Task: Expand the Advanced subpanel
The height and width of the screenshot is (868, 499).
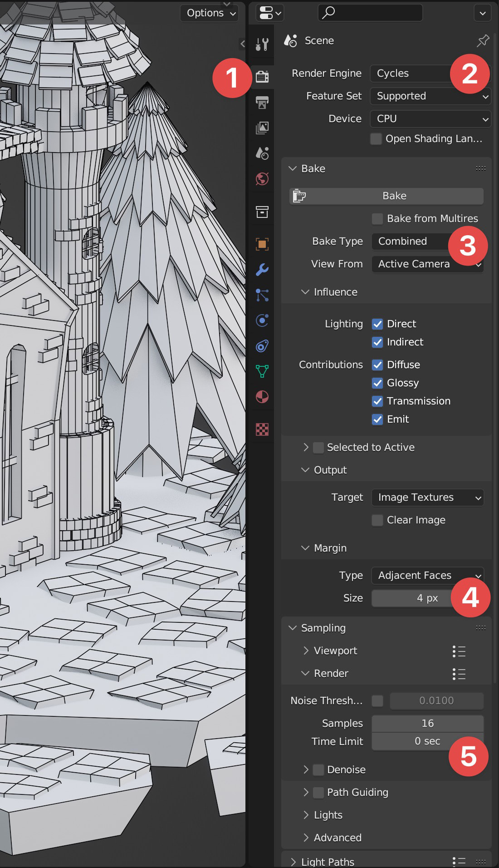Action: tap(305, 838)
